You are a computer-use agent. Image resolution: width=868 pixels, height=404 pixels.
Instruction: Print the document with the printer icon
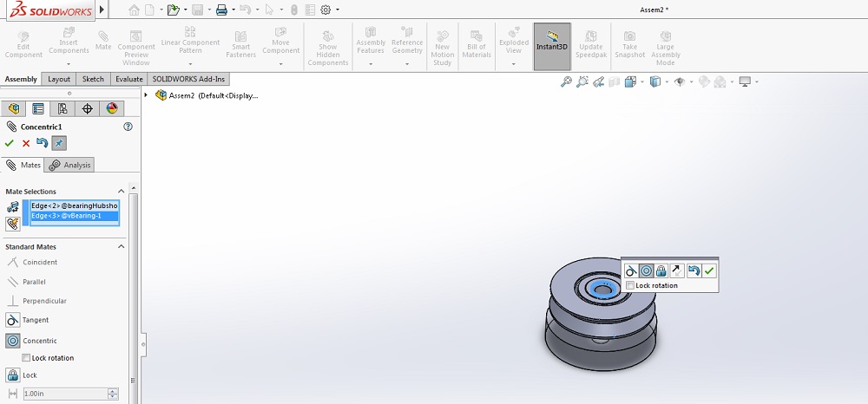221,10
